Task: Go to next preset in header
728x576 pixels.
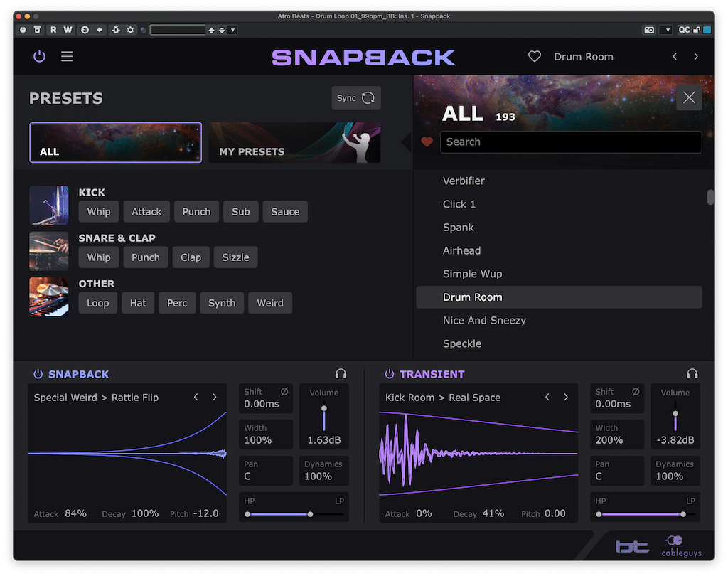Action: pos(695,57)
